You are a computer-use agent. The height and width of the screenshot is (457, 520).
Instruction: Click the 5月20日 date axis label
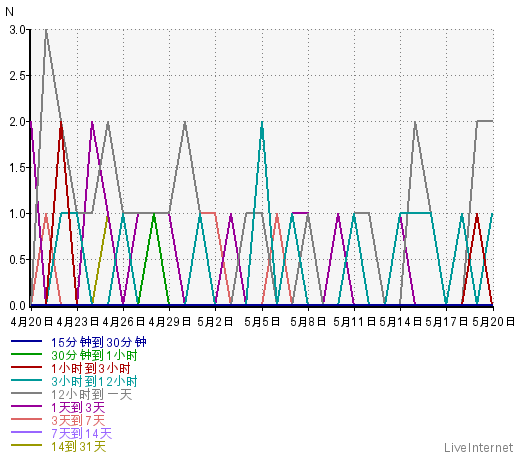493,322
